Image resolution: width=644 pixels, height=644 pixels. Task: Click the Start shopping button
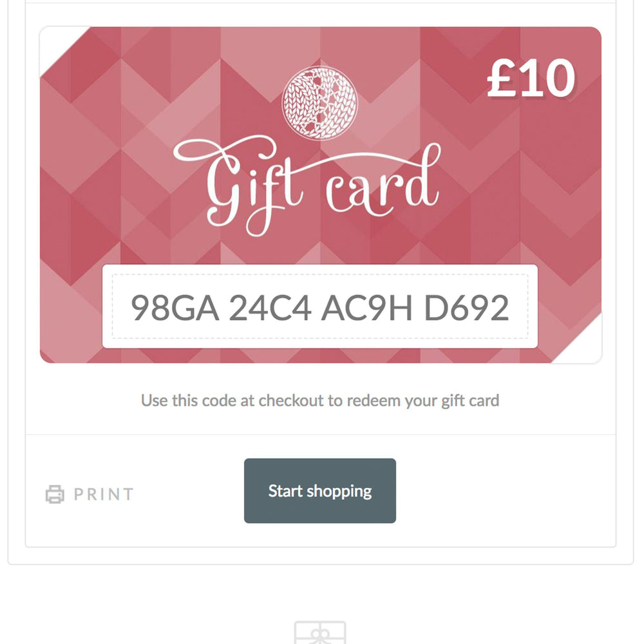(320, 491)
